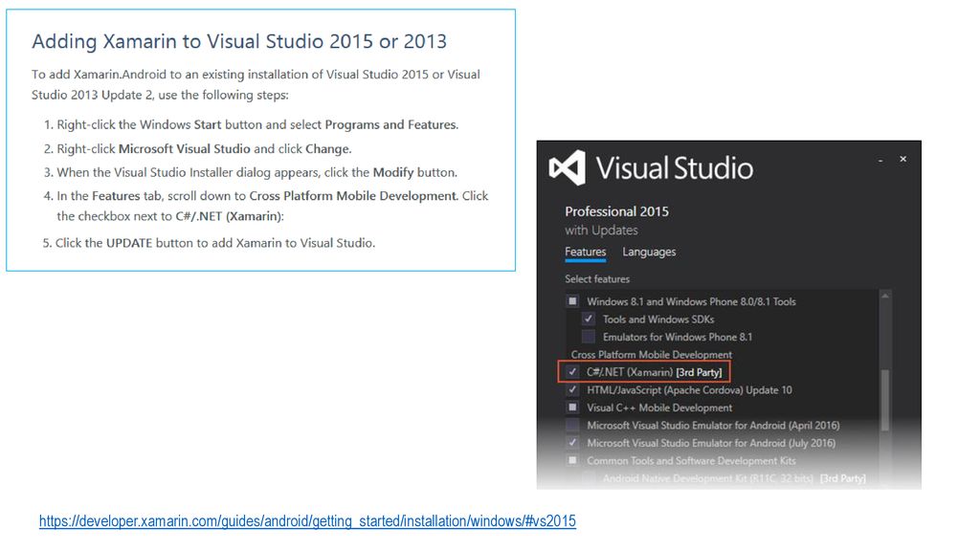Image resolution: width=980 pixels, height=551 pixels.
Task: Click the features list scroll-up arrow
Action: click(885, 297)
